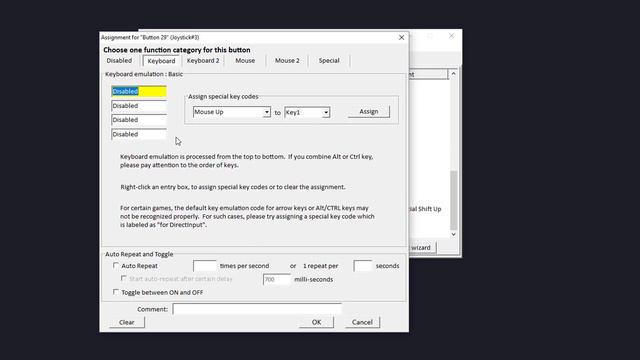This screenshot has height=360, width=640.
Task: Click the repeat per seconds field
Action: point(362,266)
